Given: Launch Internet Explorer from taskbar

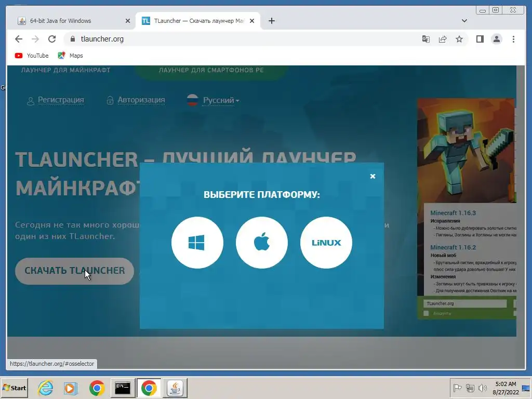Looking at the screenshot, I should 46,388.
